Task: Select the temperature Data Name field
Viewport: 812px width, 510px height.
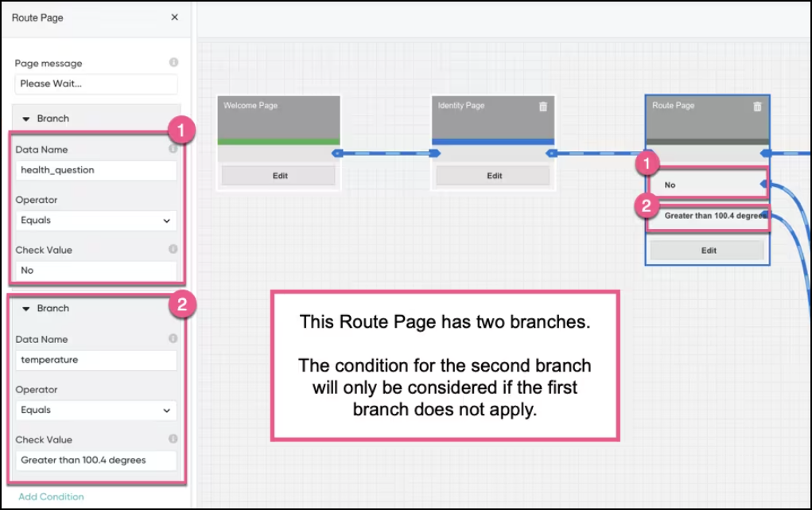Action: coord(95,360)
